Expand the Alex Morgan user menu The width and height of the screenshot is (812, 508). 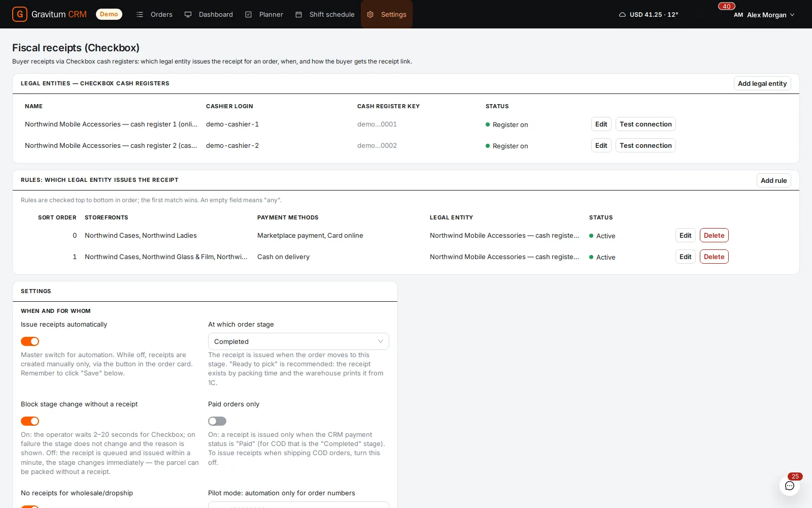click(764, 15)
